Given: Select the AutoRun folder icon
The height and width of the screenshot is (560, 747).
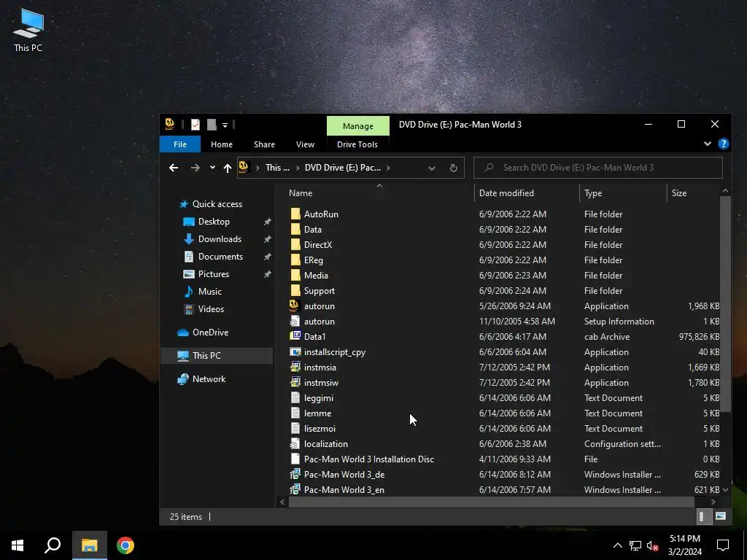Looking at the screenshot, I should pyautogui.click(x=295, y=214).
